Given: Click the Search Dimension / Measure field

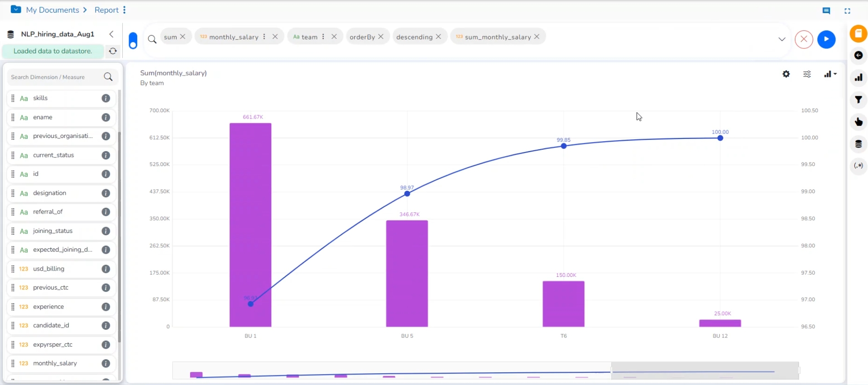Looking at the screenshot, I should coord(55,77).
